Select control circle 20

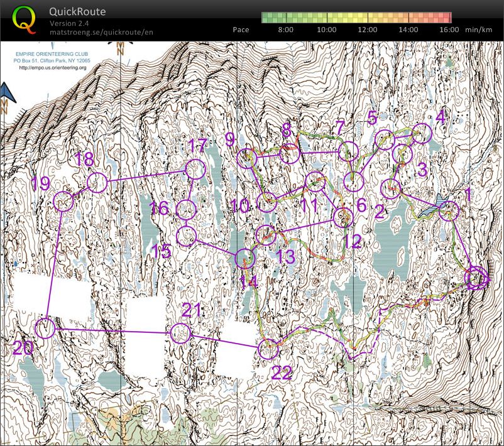45,328
